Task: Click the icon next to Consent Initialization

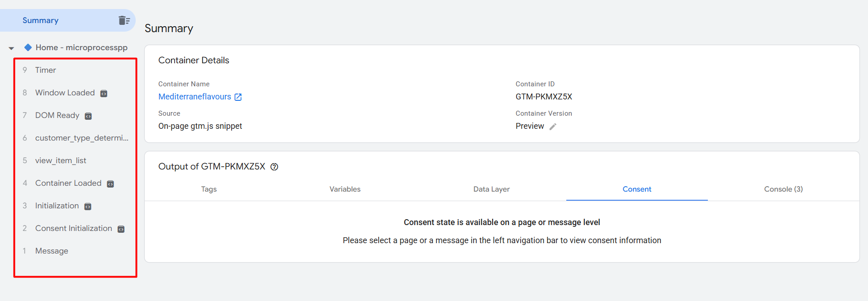Action: click(121, 229)
